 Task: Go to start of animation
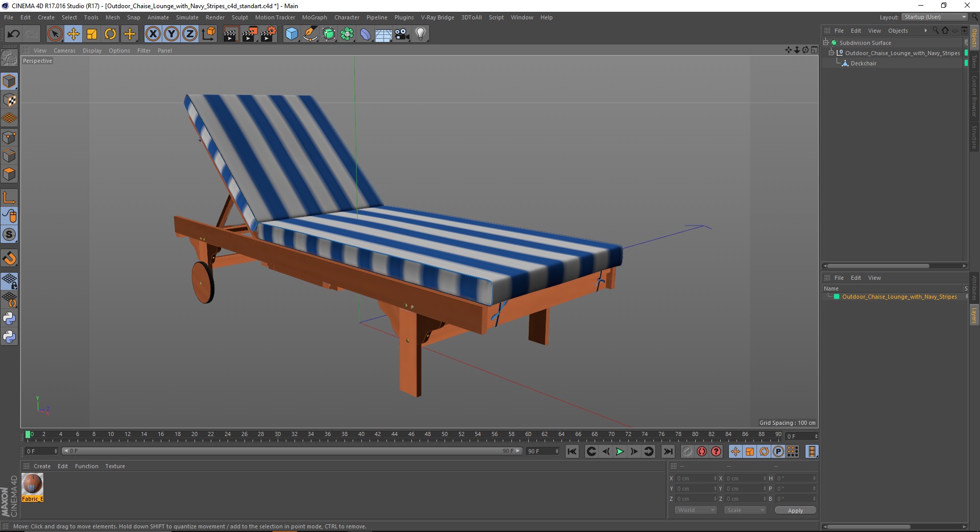pyautogui.click(x=572, y=451)
